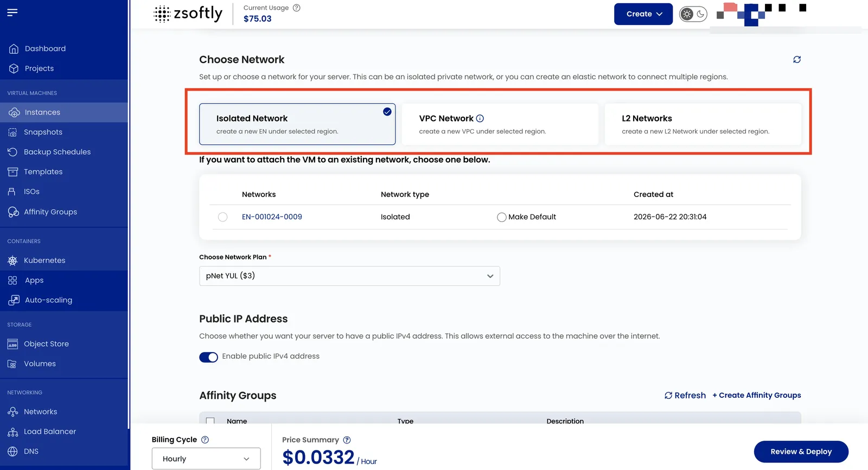868x470 pixels.
Task: Open Current Usage help icon
Action: click(x=296, y=8)
